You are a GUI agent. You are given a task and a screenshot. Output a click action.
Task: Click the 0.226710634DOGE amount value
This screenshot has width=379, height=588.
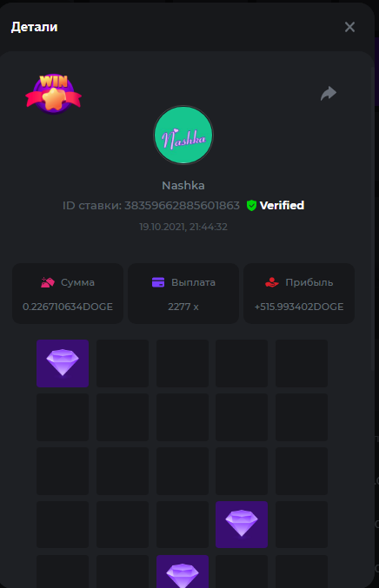coord(68,307)
